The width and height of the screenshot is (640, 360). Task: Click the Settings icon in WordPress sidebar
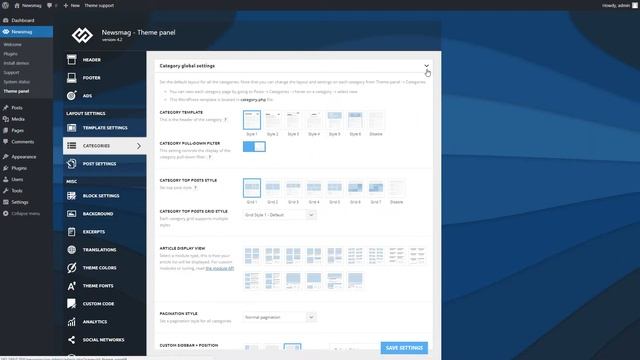6,202
